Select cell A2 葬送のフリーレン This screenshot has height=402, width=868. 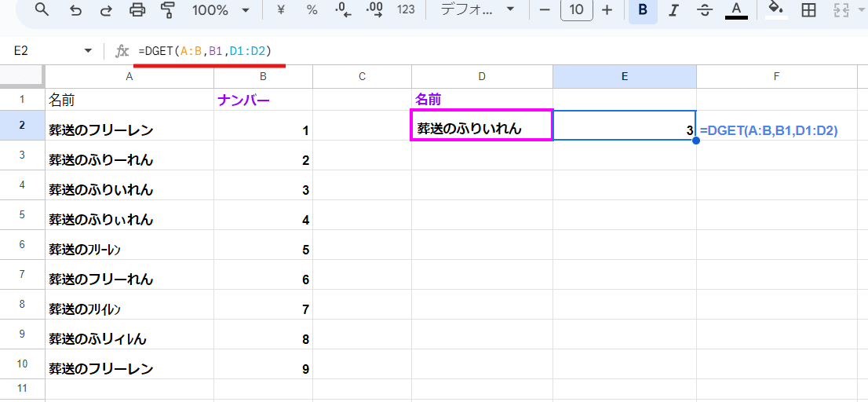[129, 126]
